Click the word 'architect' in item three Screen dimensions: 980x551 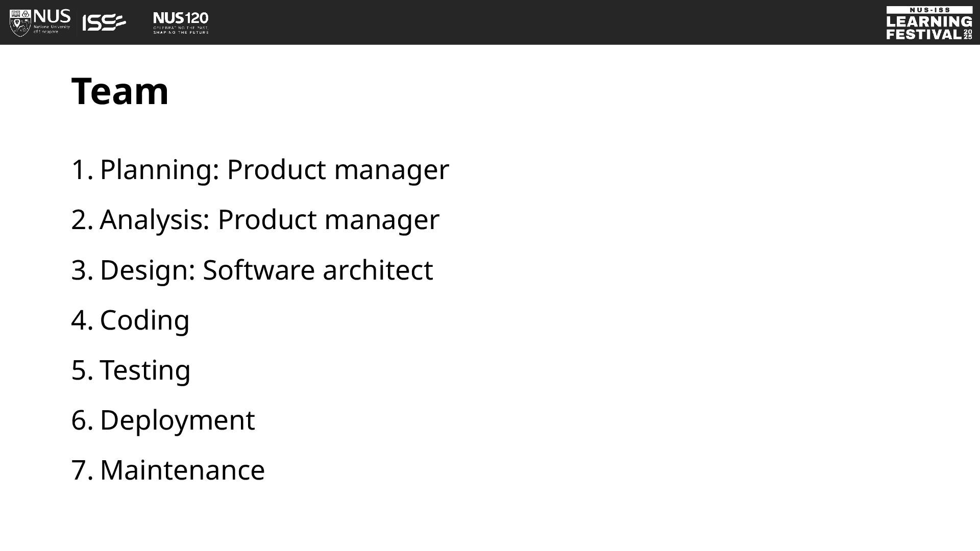point(378,269)
